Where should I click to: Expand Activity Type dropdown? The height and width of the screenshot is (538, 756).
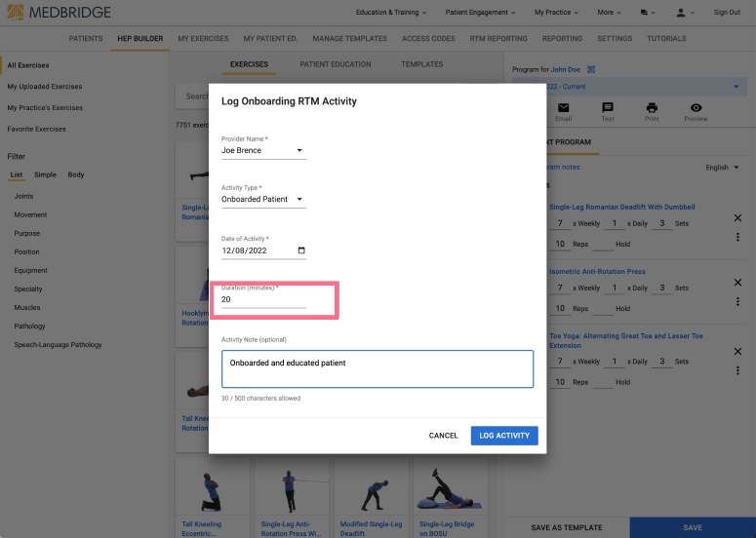(263, 199)
